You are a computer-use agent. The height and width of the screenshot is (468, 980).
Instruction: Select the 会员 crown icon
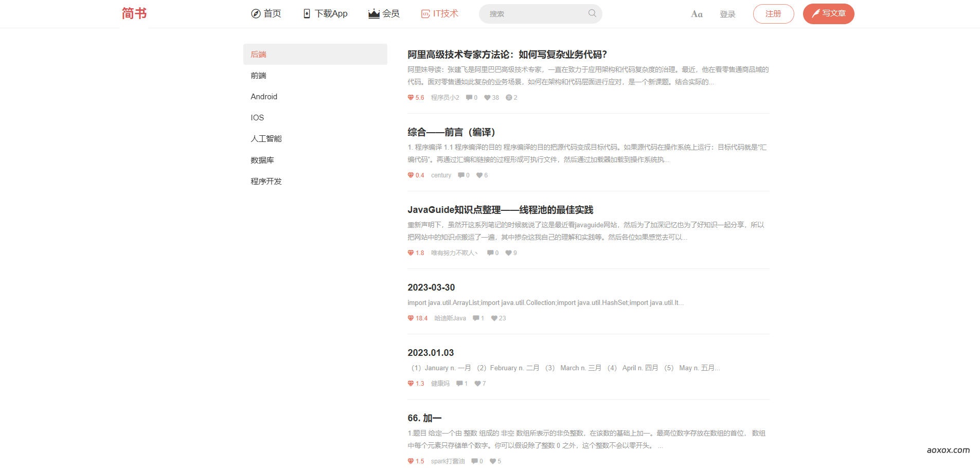pyautogui.click(x=372, y=14)
